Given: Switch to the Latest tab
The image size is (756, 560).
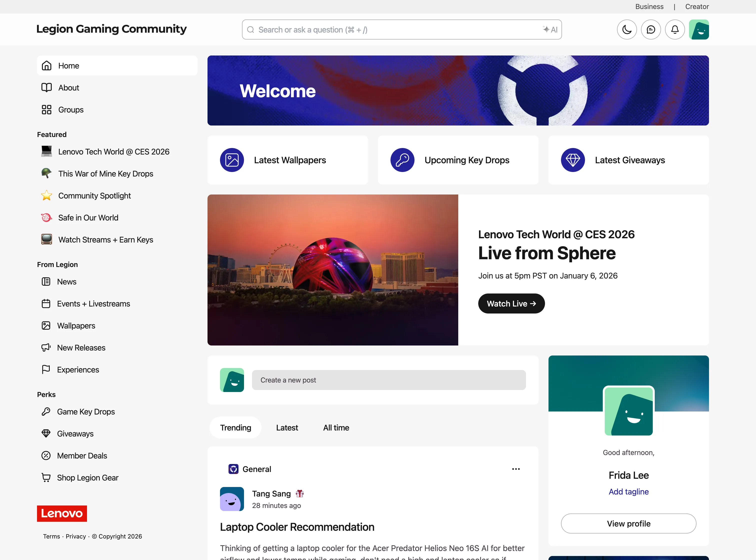Looking at the screenshot, I should point(287,428).
